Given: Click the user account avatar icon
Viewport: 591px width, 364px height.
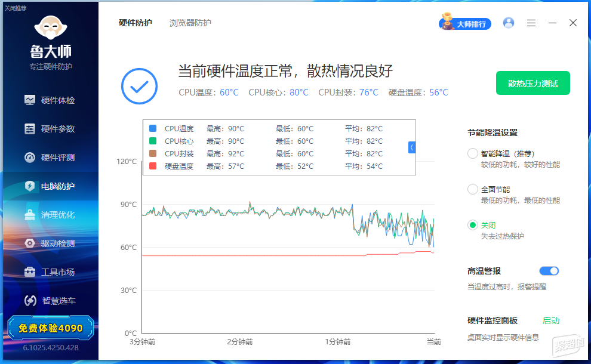Looking at the screenshot, I should [509, 23].
